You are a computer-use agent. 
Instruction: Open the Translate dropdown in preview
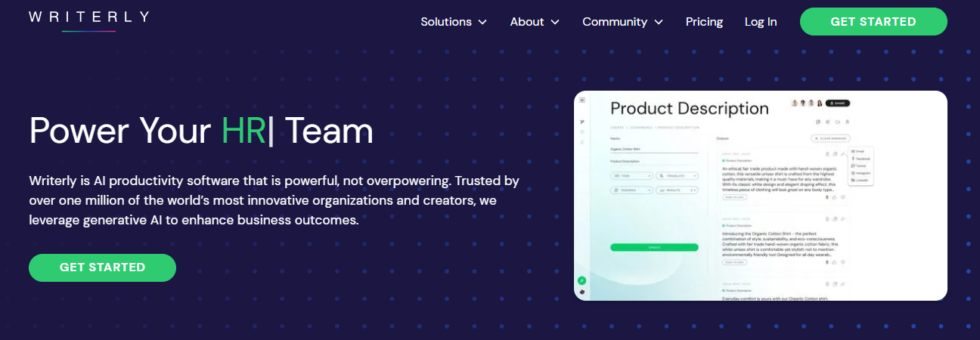(676, 175)
